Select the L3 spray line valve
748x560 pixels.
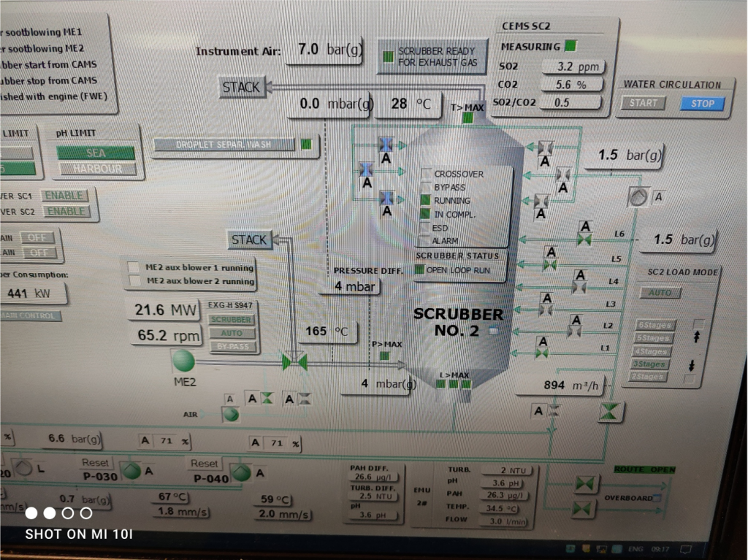pyautogui.click(x=546, y=310)
